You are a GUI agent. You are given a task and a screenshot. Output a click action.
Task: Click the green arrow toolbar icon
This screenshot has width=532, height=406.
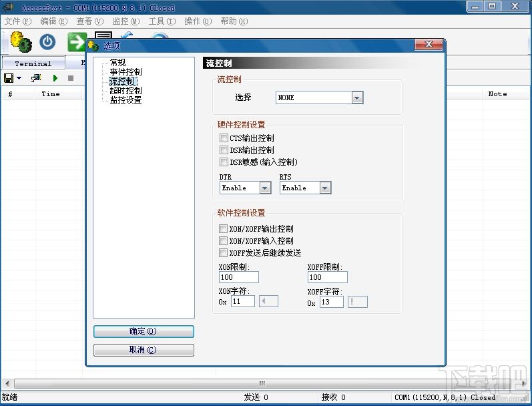coord(77,42)
